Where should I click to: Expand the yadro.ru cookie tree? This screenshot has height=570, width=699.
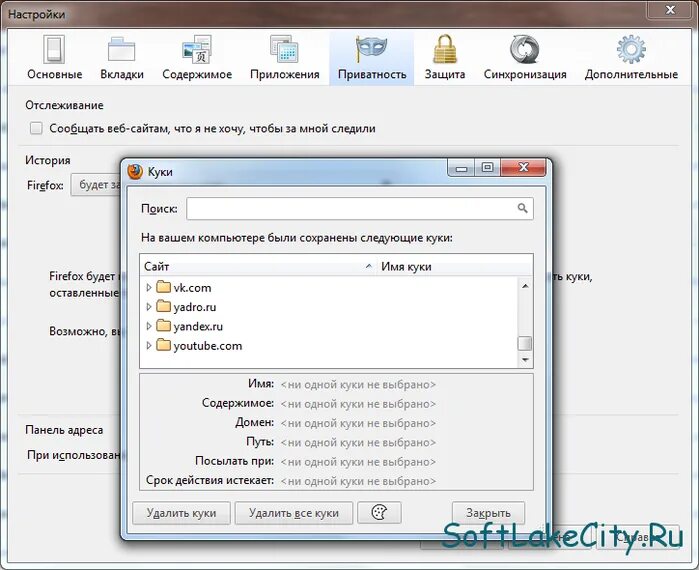click(x=149, y=307)
